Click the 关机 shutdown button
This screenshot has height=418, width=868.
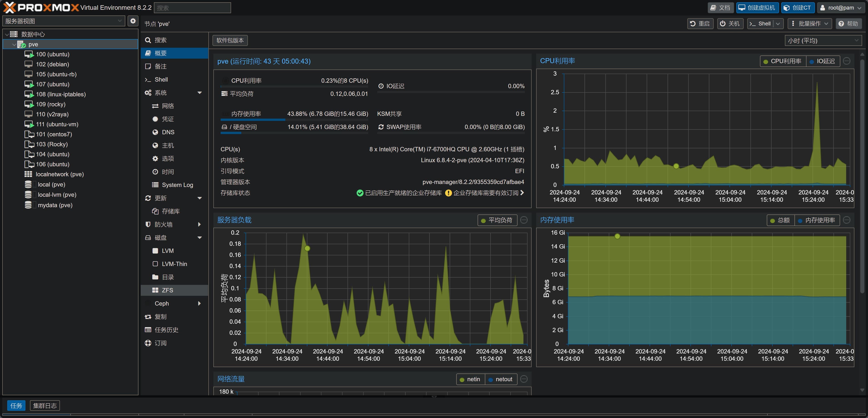tap(730, 24)
